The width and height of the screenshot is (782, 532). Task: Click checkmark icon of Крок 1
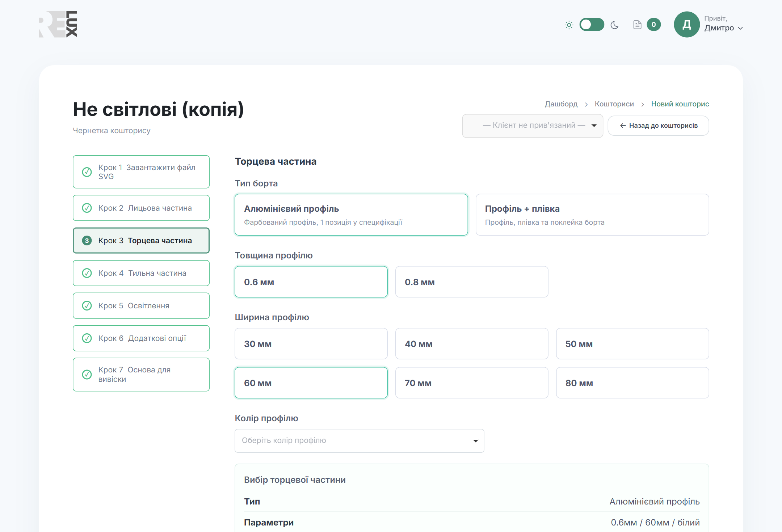87,172
